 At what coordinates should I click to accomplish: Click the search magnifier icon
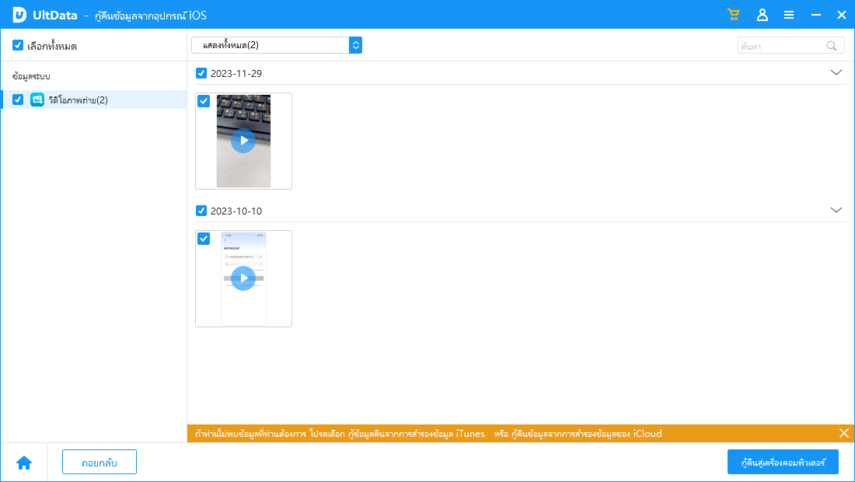832,46
